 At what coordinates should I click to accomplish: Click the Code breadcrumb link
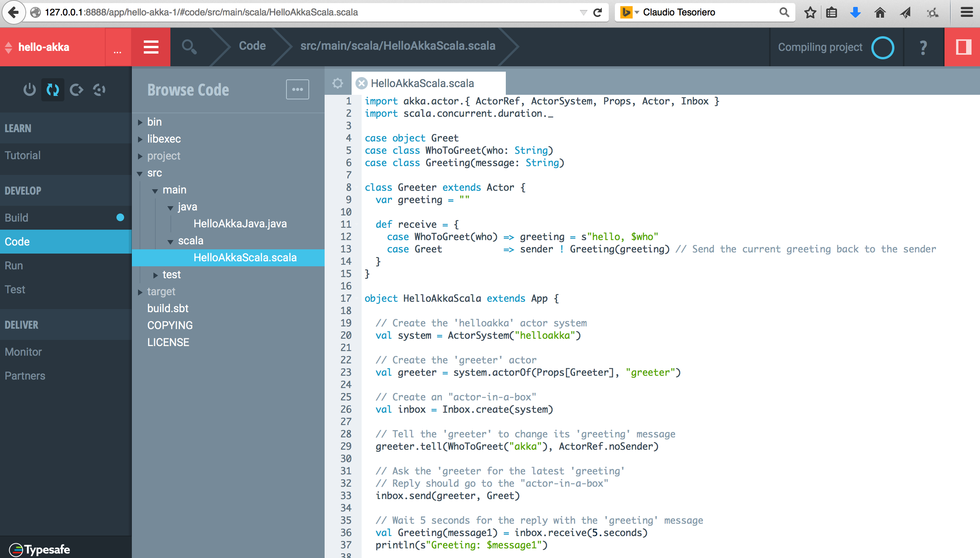(252, 46)
